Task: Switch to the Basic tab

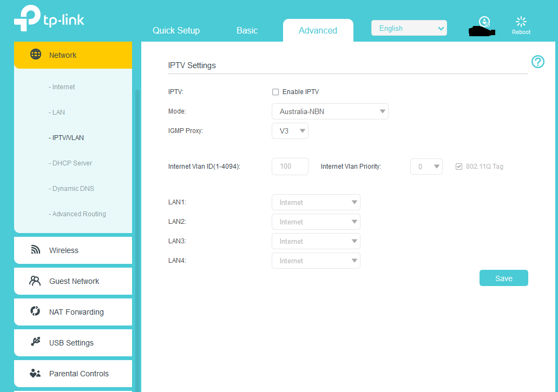Action: coord(247,30)
